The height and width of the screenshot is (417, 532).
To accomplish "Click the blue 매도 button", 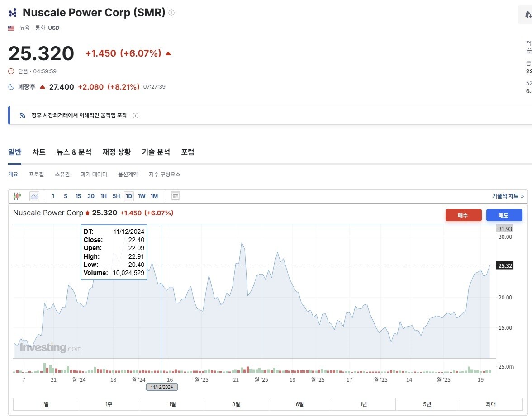I will [x=504, y=215].
